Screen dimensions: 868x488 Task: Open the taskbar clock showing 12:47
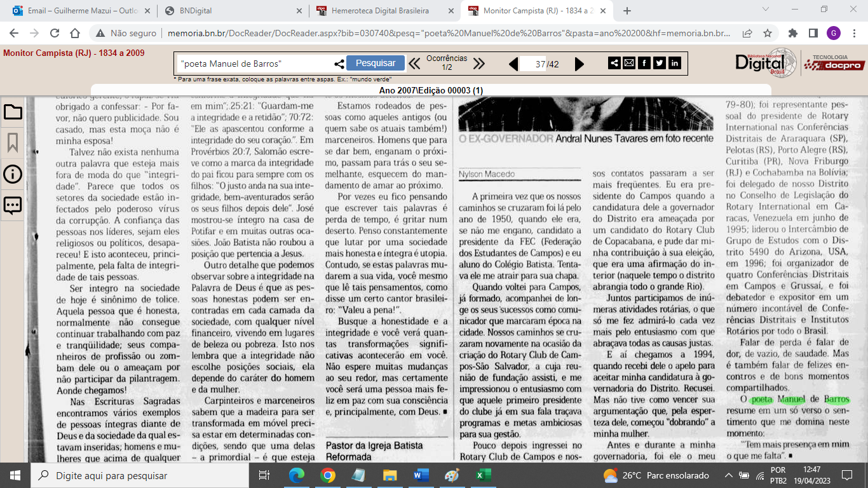click(x=811, y=475)
